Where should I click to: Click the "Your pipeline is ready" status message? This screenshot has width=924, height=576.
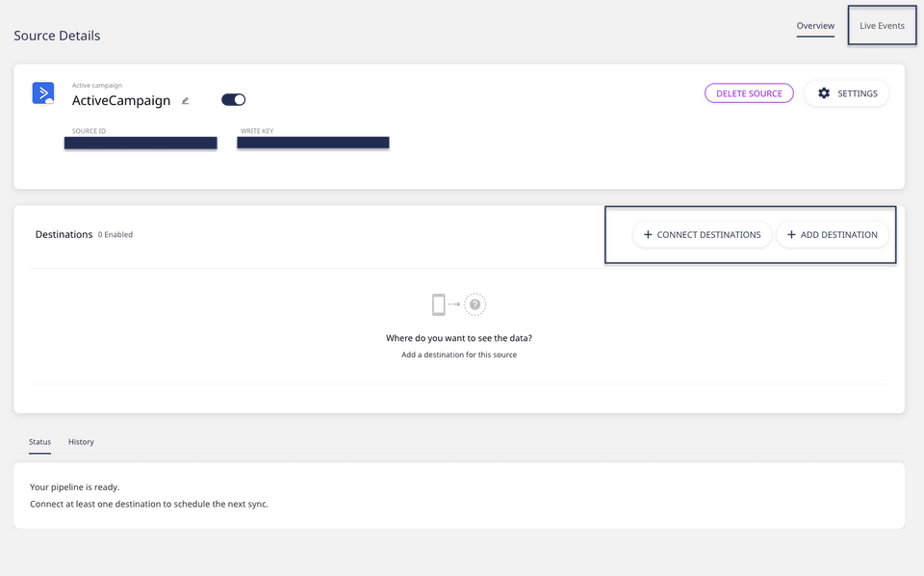[x=75, y=487]
